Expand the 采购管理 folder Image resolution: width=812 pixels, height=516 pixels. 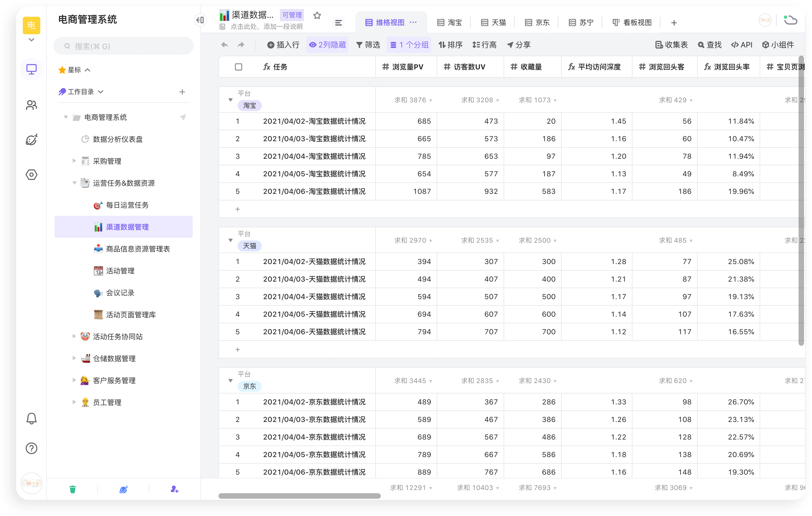tap(74, 161)
